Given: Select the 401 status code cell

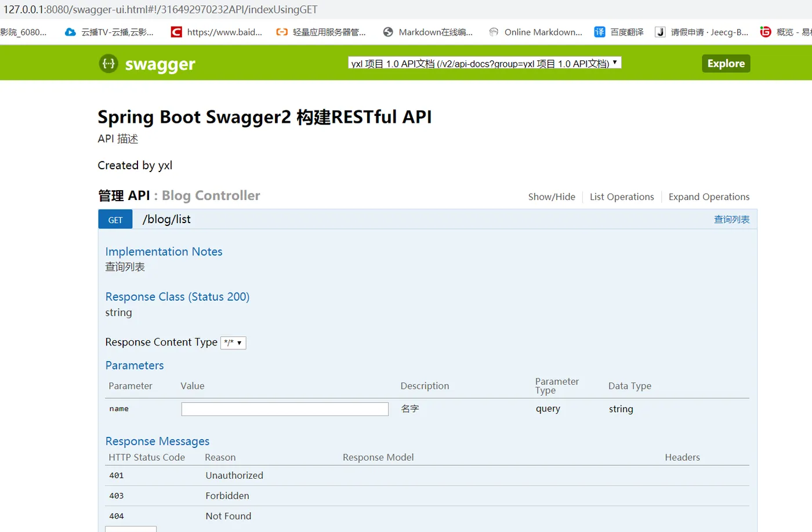Looking at the screenshot, I should pos(117,475).
